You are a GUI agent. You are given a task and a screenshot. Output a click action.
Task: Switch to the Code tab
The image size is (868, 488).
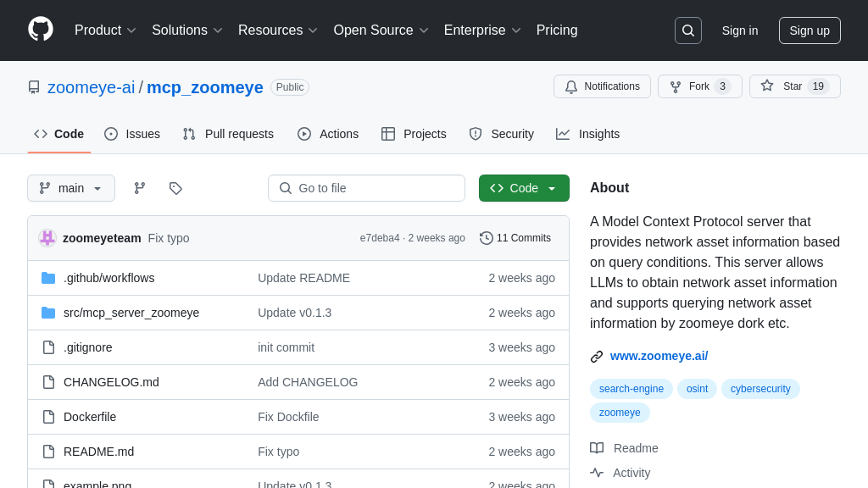point(59,134)
